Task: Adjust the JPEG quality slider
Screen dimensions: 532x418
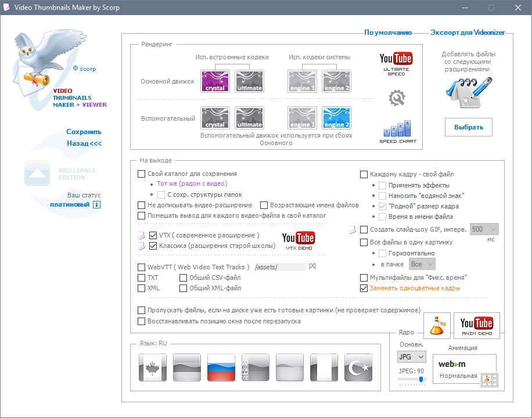Action: click(420, 380)
